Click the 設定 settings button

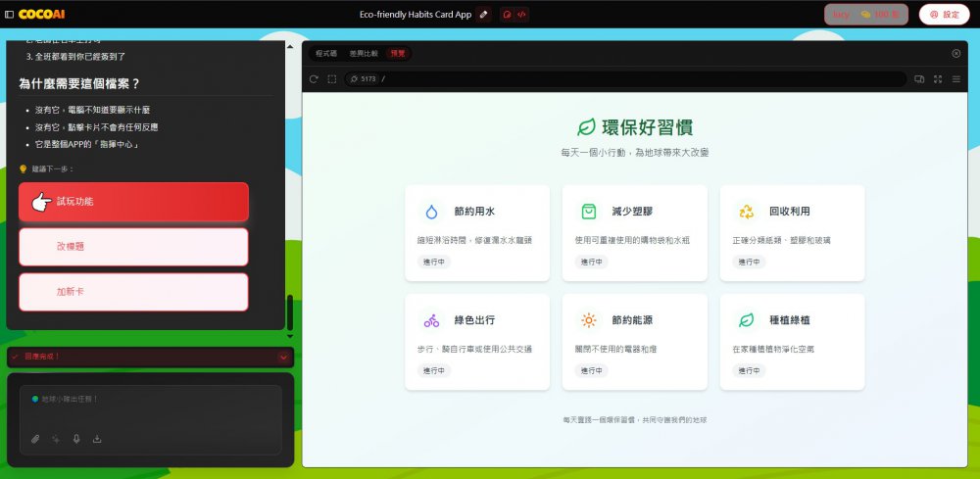point(944,15)
